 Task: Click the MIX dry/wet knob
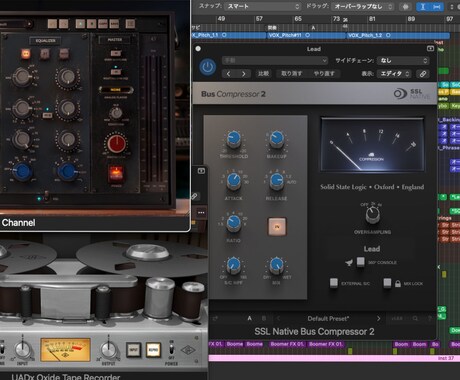pyautogui.click(x=276, y=265)
